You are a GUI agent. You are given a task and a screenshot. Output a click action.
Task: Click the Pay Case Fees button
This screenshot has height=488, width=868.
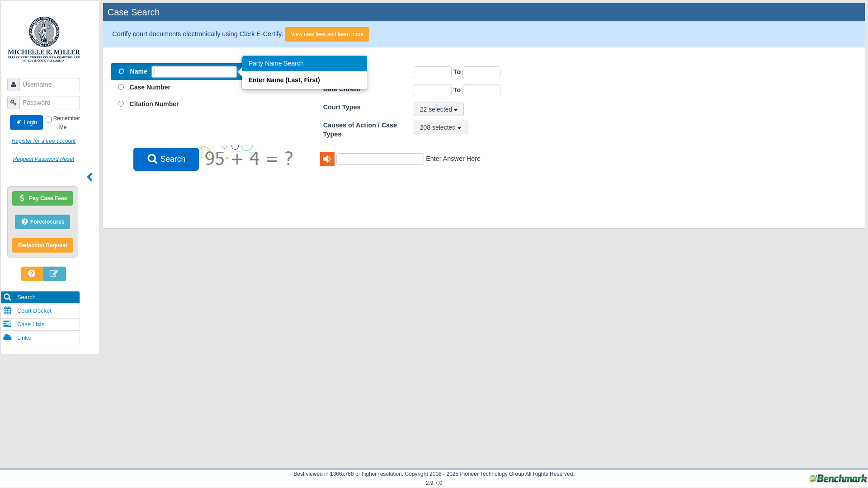pyautogui.click(x=42, y=198)
